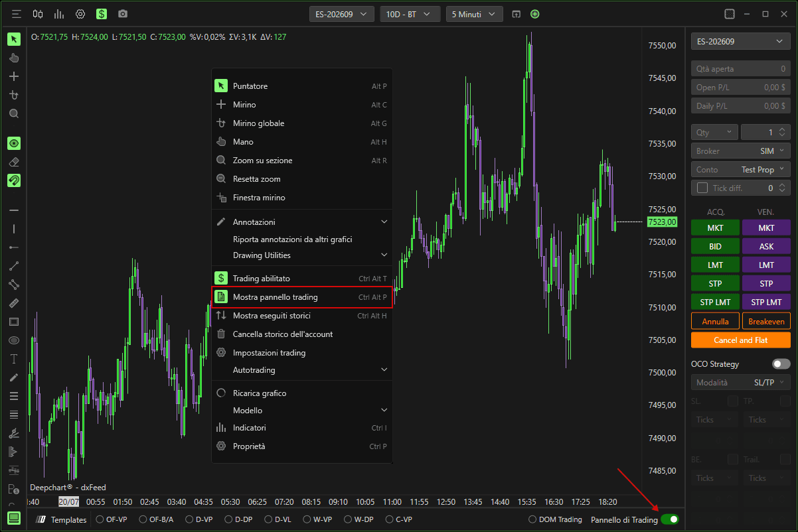Select hand pan tool in left sidebar
The width and height of the screenshot is (798, 532).
[14, 58]
